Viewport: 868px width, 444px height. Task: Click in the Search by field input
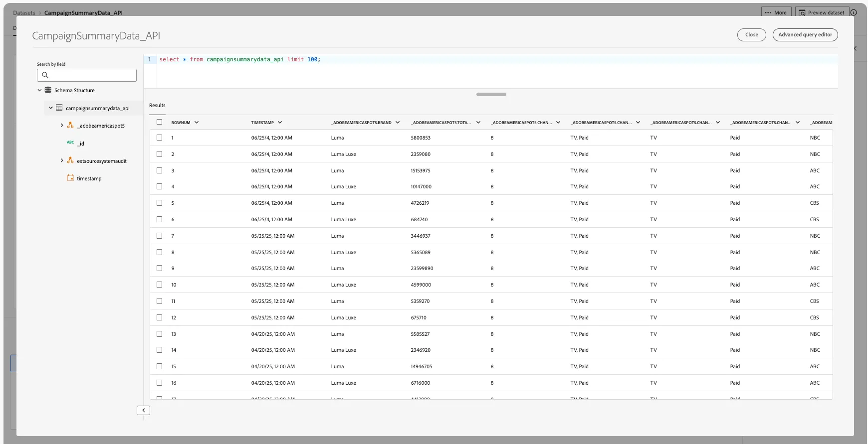[87, 75]
